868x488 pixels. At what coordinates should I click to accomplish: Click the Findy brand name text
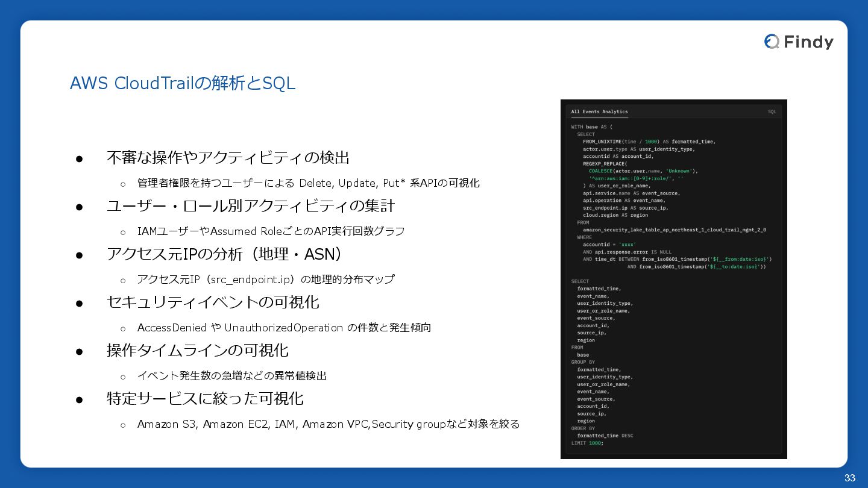click(x=808, y=42)
